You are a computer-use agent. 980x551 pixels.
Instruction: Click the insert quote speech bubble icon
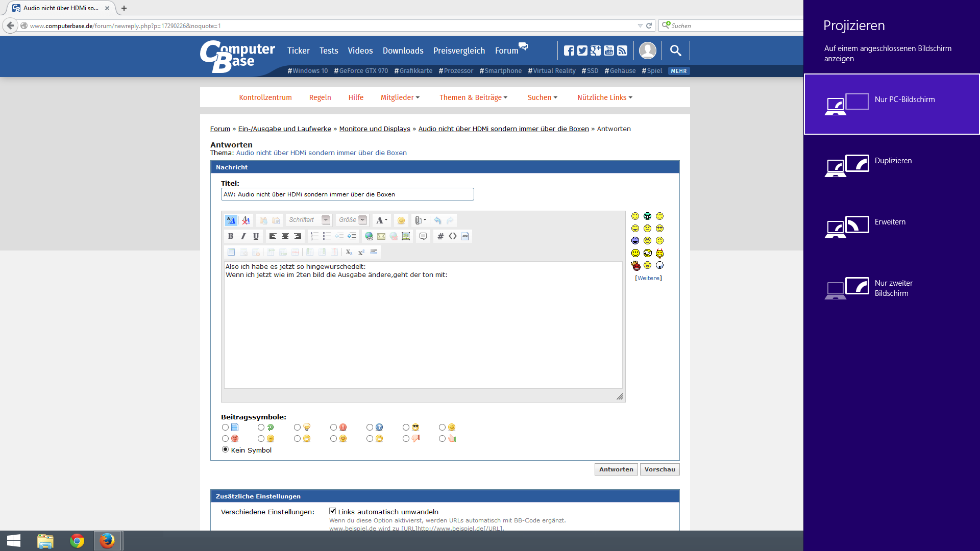click(x=423, y=236)
